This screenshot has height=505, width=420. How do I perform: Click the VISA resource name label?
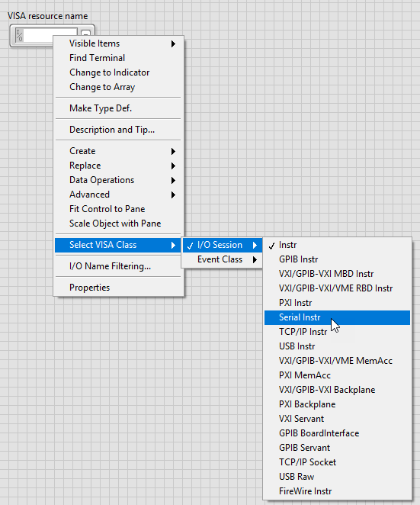(x=47, y=16)
